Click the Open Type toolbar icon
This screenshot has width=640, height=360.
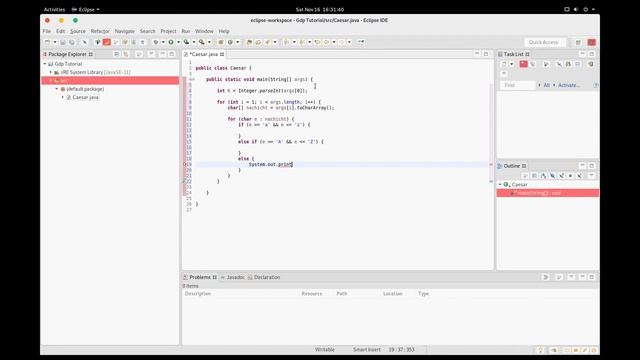[x=249, y=42]
